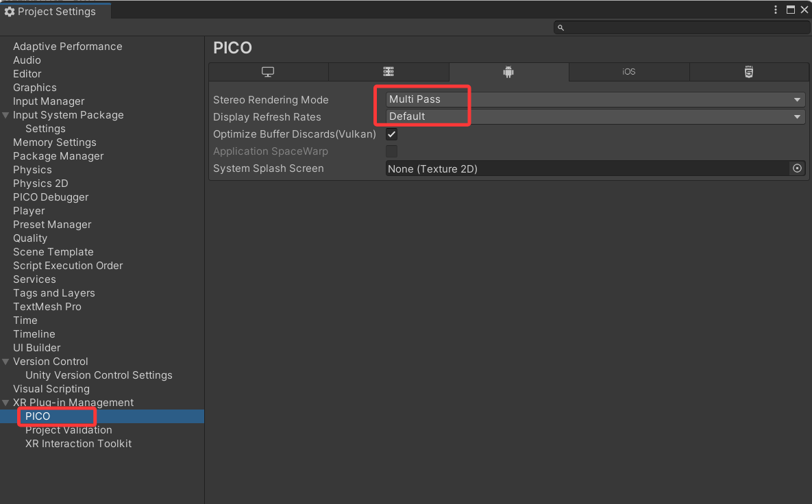Viewport: 812px width, 504px height.
Task: Open Preset Manager settings
Action: click(52, 225)
